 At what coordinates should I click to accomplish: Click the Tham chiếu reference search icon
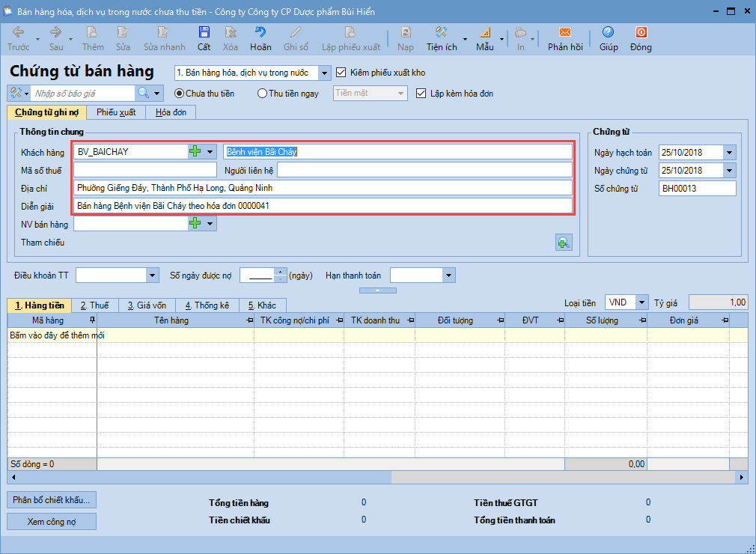(564, 242)
